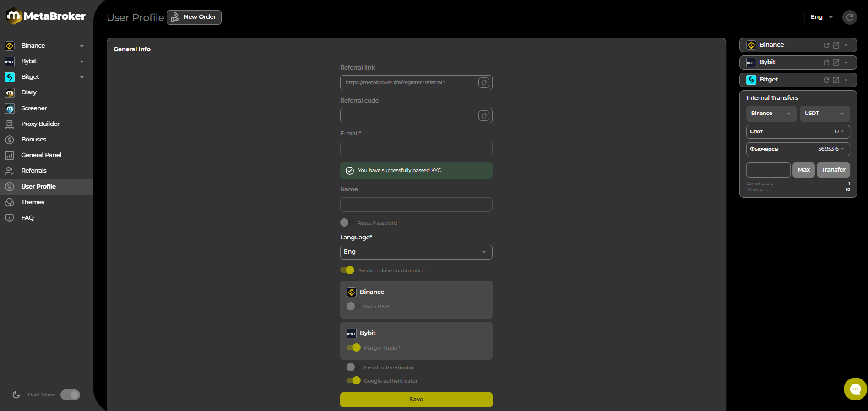Refresh the Bitget account panel
868x411 pixels.
pos(826,80)
